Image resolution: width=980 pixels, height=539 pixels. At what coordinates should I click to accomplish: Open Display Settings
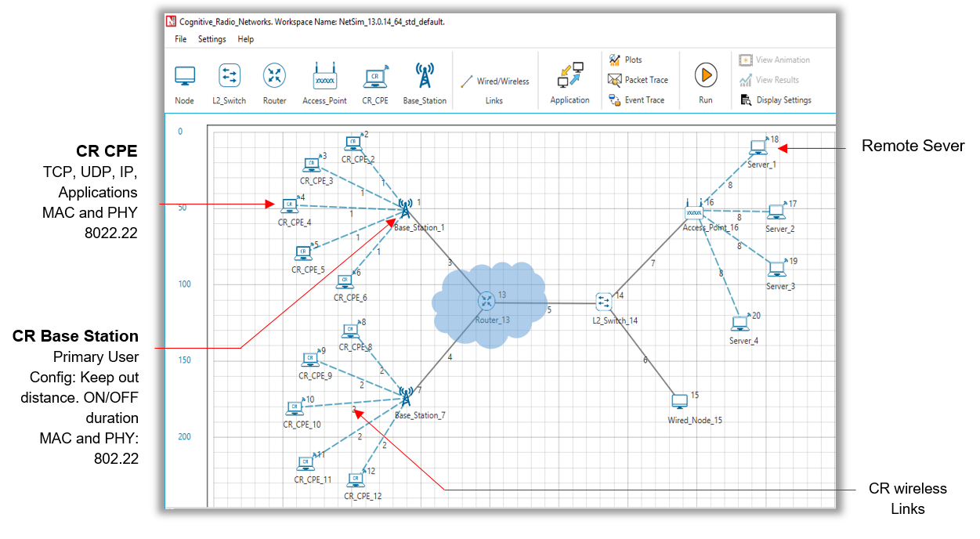(x=775, y=100)
